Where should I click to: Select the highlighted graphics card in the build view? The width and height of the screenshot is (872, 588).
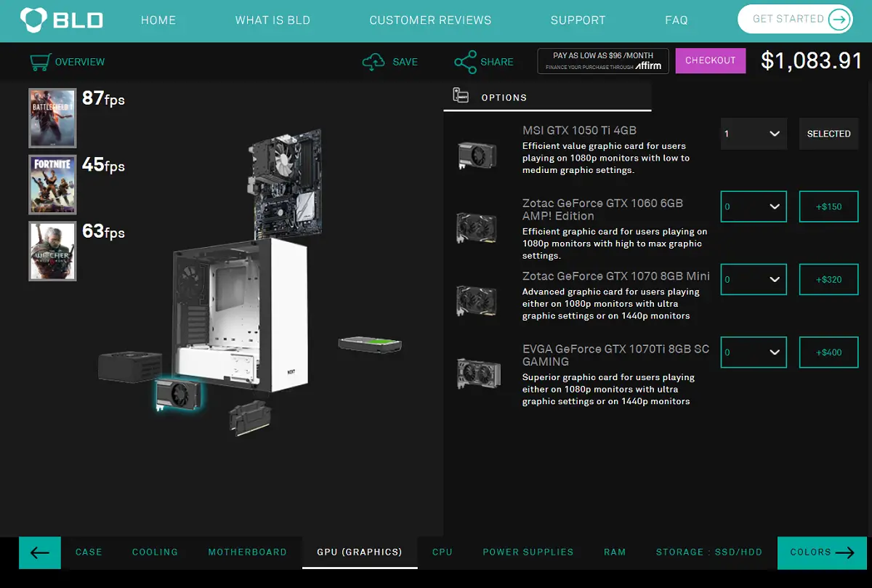[179, 396]
